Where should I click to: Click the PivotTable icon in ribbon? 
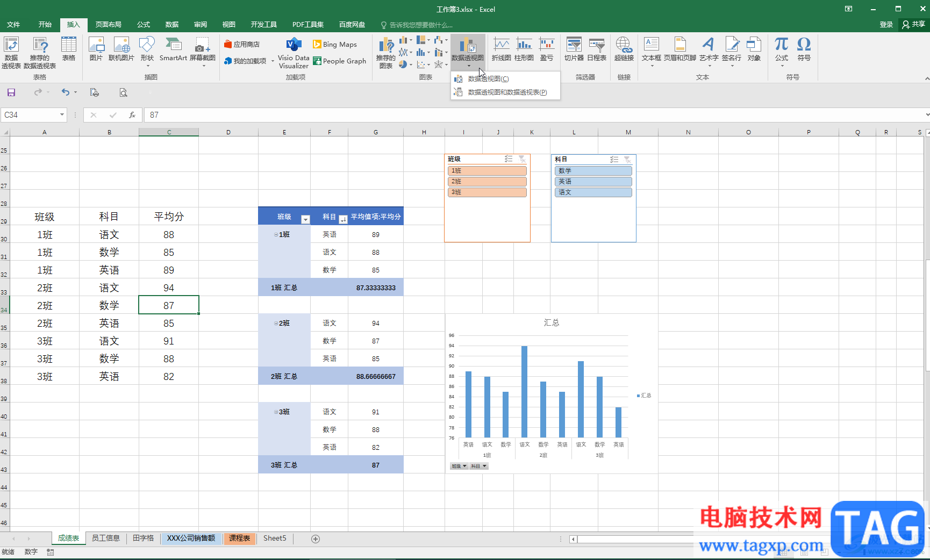pos(11,53)
